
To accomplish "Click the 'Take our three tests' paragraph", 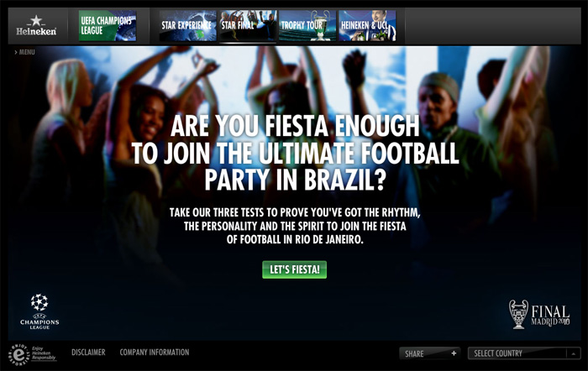I will 295,226.
